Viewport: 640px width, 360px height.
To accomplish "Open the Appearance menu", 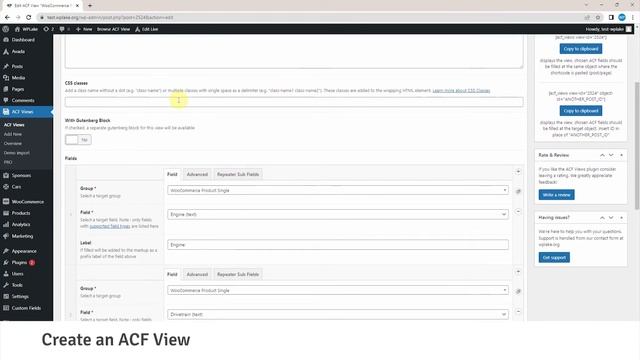I will point(24,251).
